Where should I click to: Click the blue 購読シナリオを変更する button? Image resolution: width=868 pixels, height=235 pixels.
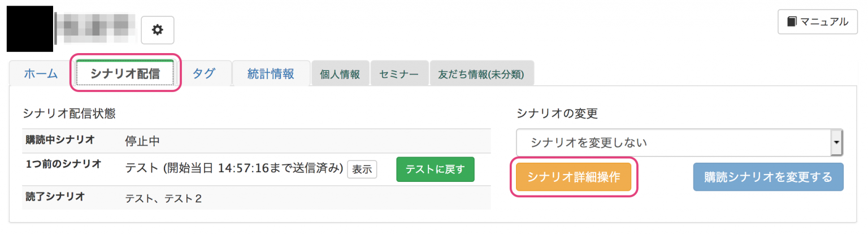click(x=768, y=177)
